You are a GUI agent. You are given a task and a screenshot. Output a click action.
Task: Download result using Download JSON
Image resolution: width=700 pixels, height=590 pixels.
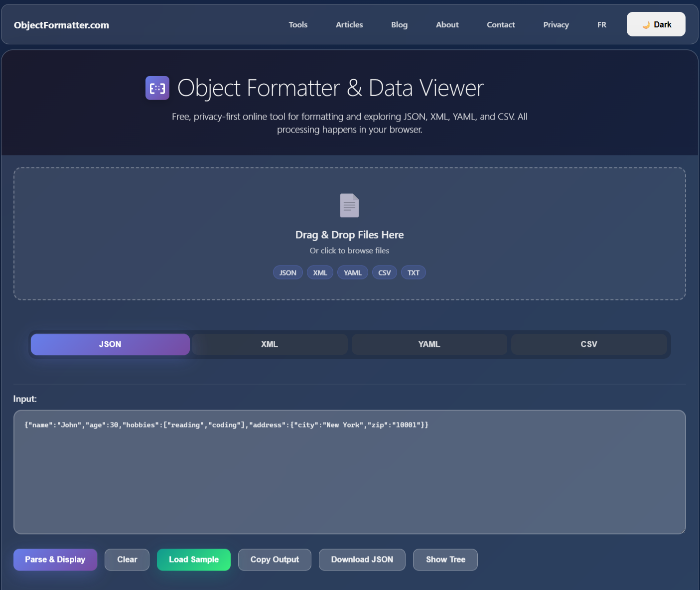point(362,560)
